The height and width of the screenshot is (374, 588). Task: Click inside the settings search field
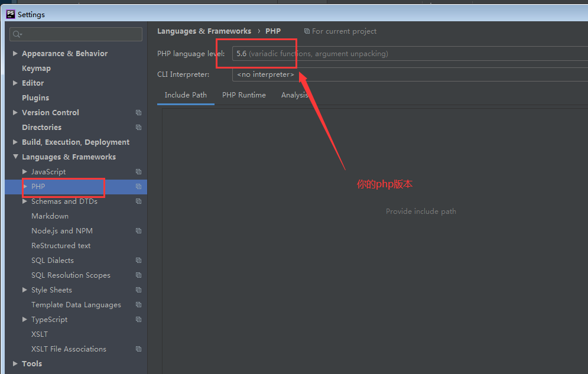pos(80,34)
